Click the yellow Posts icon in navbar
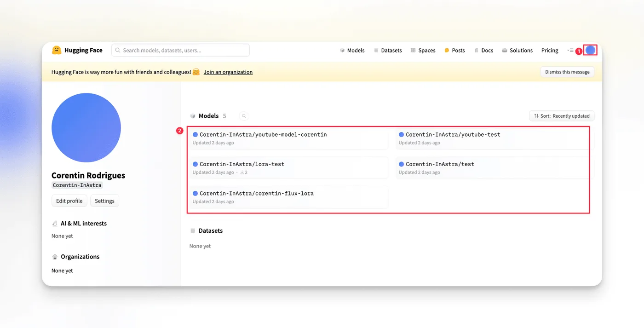 447,51
